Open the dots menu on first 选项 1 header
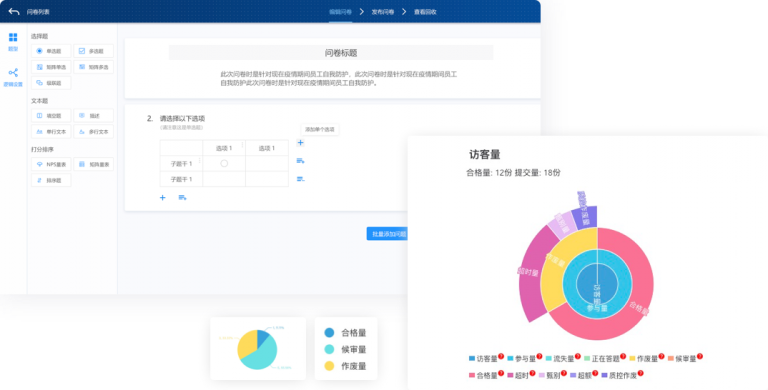This screenshot has height=390, width=768. point(242,145)
